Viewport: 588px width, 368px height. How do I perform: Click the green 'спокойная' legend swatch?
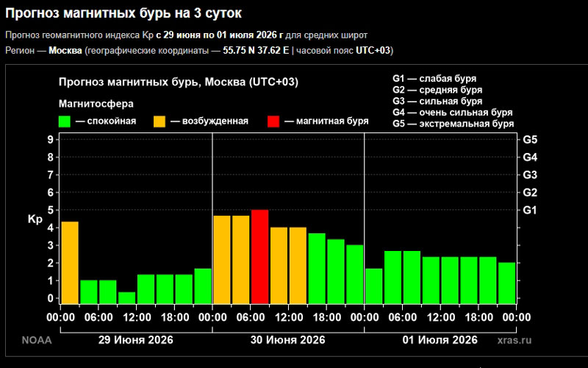coord(65,121)
